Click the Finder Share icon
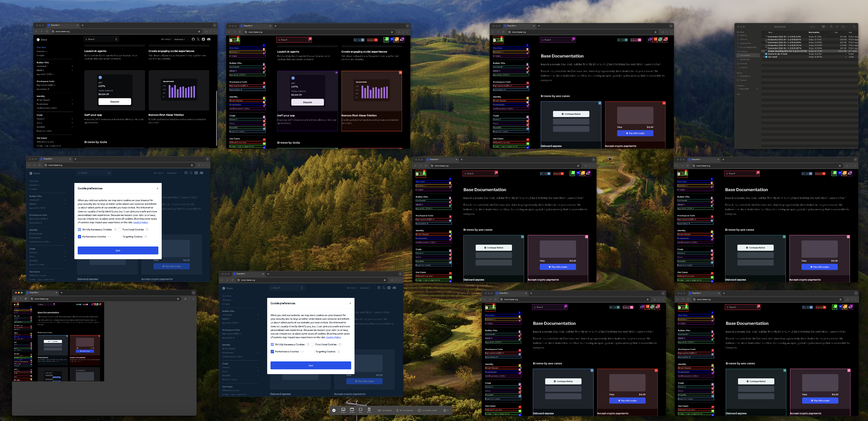The image size is (868, 421). coord(831,27)
